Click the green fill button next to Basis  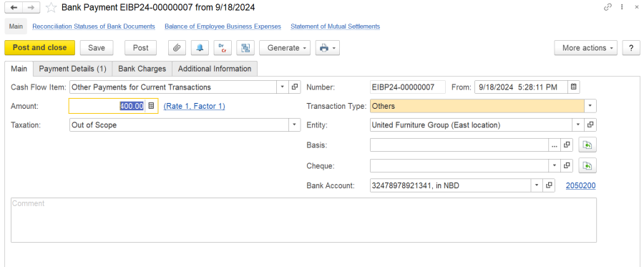click(x=587, y=145)
